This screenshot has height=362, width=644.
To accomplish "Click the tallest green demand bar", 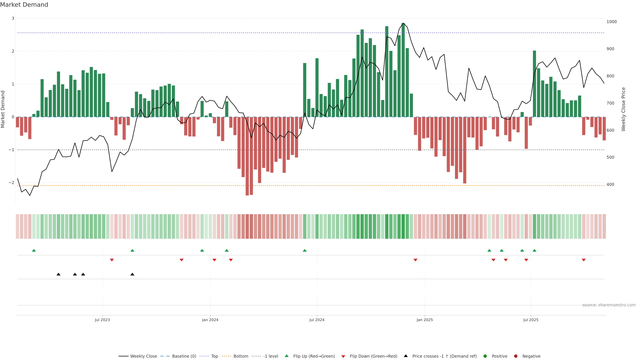I will pos(403,70).
